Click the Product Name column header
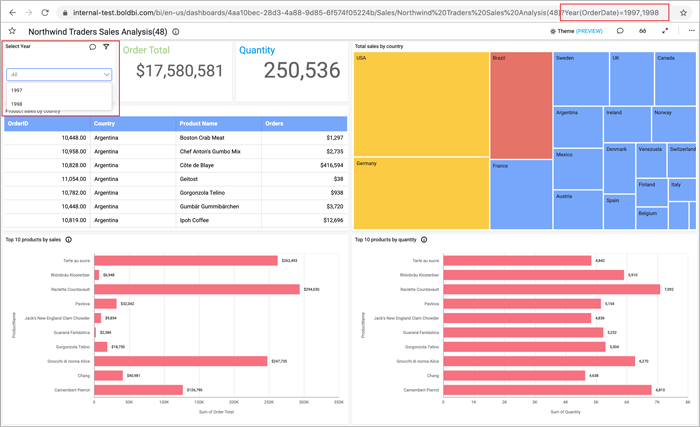Screen dimensions: 700x427 (x=203, y=124)
